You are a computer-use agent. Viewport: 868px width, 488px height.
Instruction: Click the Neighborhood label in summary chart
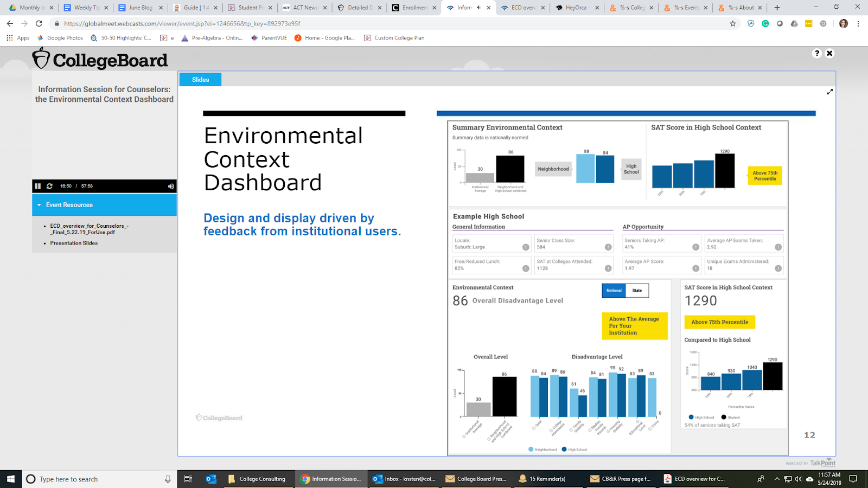(x=553, y=169)
